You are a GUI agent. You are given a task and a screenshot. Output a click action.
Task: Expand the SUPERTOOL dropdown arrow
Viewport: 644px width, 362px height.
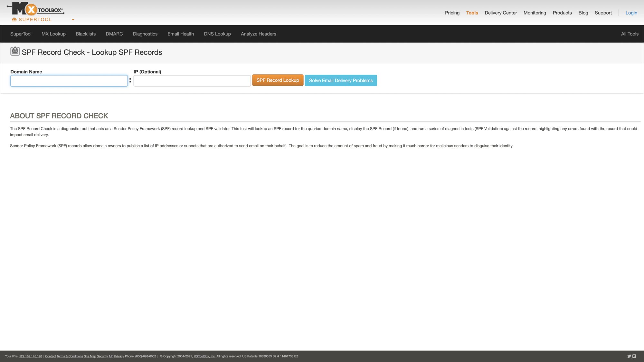(73, 20)
